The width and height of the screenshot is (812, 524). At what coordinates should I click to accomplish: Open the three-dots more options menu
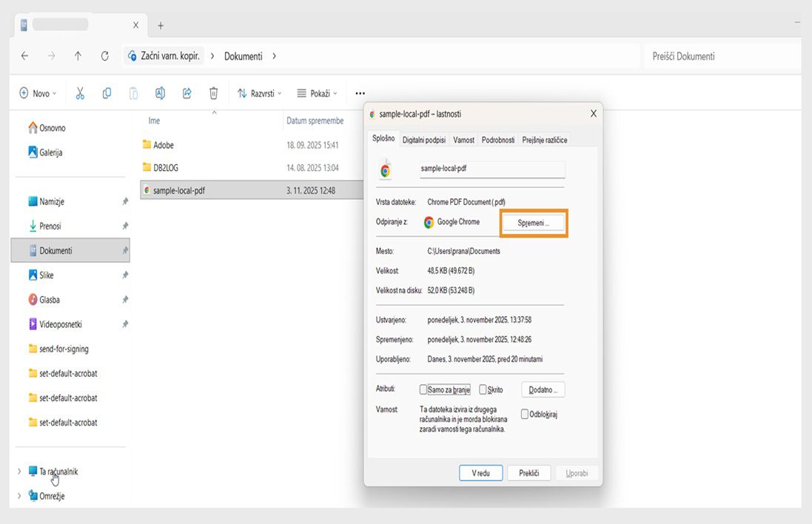point(360,93)
